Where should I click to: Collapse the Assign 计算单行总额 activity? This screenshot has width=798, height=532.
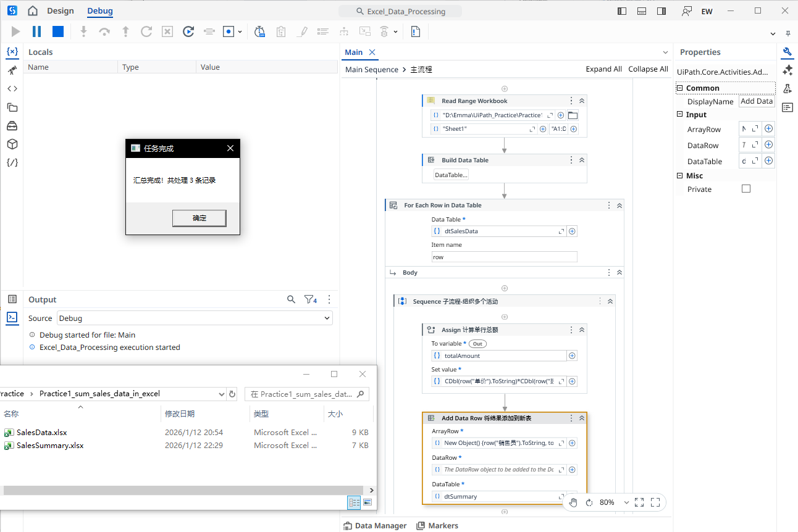click(582, 330)
